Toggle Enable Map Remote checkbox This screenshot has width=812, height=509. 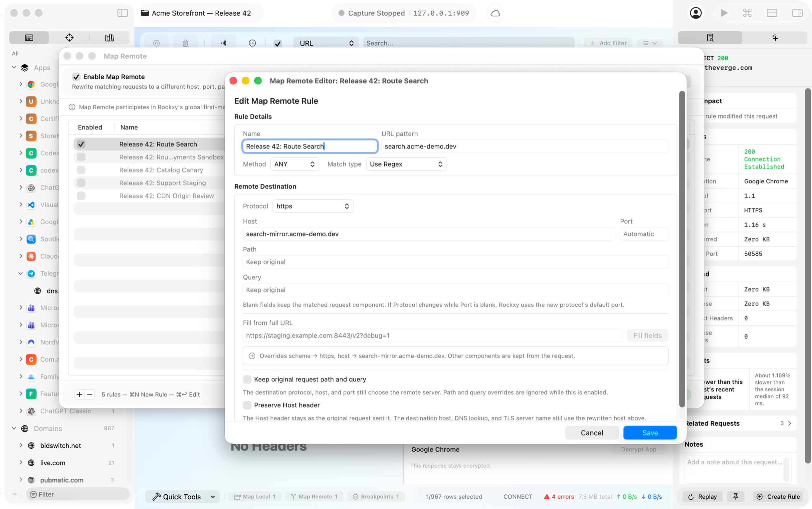(77, 77)
